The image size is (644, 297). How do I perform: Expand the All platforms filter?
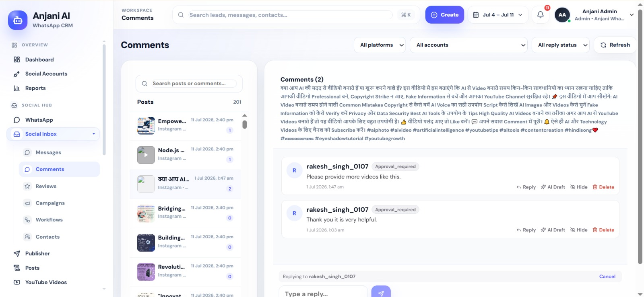pos(380,45)
